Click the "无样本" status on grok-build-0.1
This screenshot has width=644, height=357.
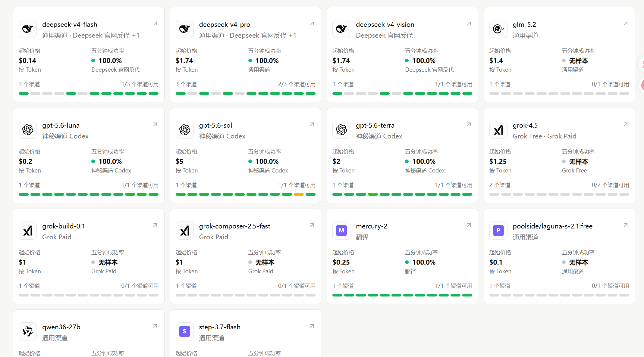[x=108, y=262]
